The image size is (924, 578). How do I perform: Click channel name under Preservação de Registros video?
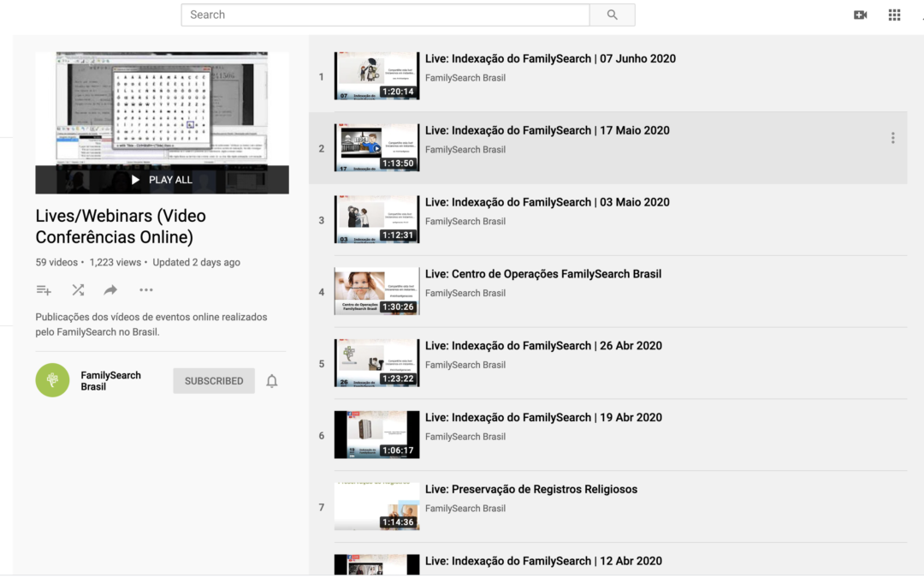point(465,509)
